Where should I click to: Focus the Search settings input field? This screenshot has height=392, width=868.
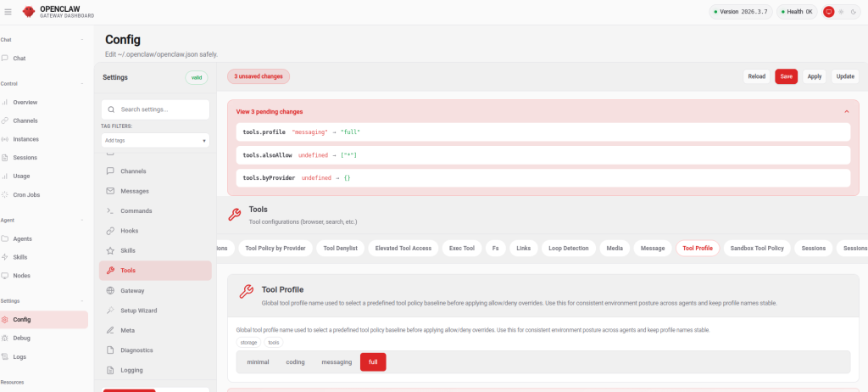(156, 109)
